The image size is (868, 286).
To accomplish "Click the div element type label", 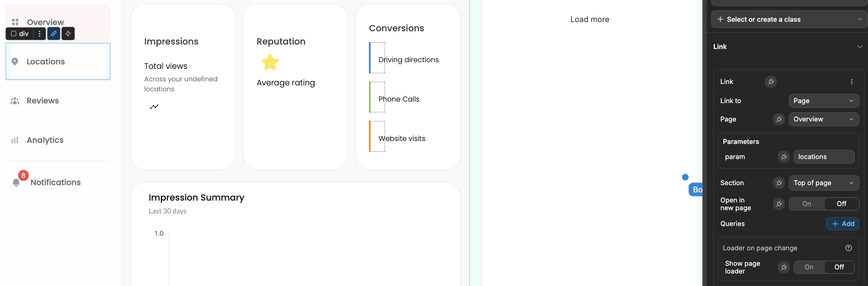I will coord(20,33).
